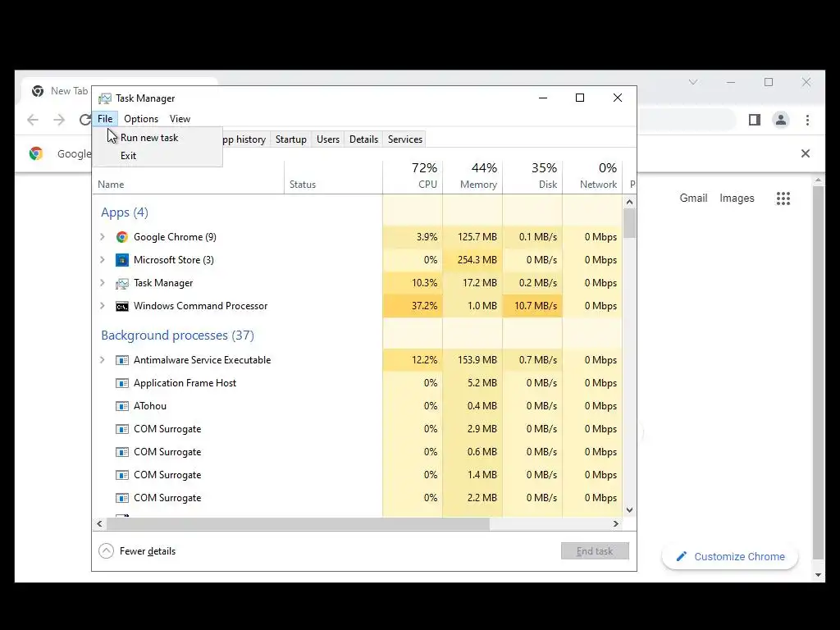Click the 254.3 MB memory cell
840x630 pixels.
pos(472,260)
